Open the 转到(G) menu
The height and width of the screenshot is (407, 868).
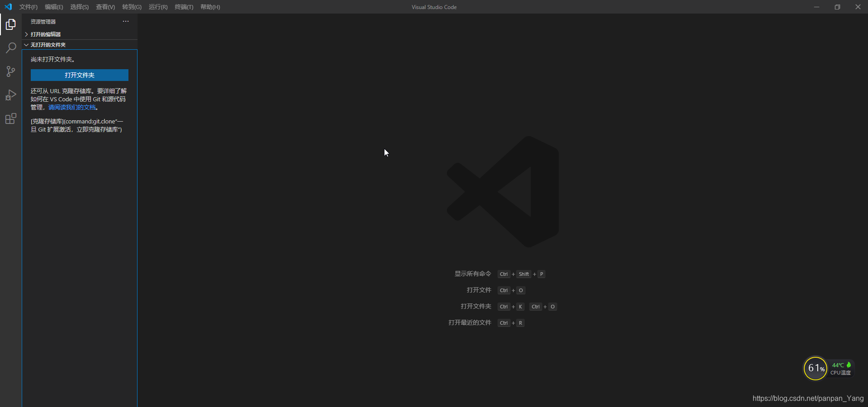point(132,7)
